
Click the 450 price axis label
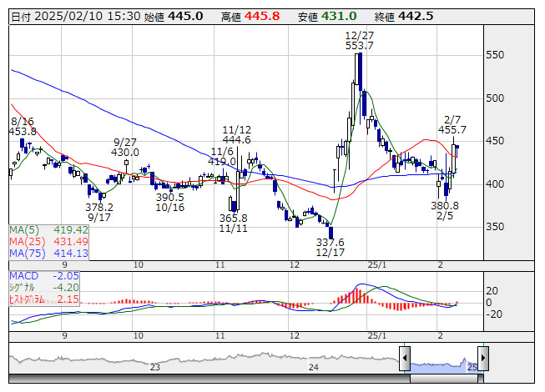tap(495, 141)
